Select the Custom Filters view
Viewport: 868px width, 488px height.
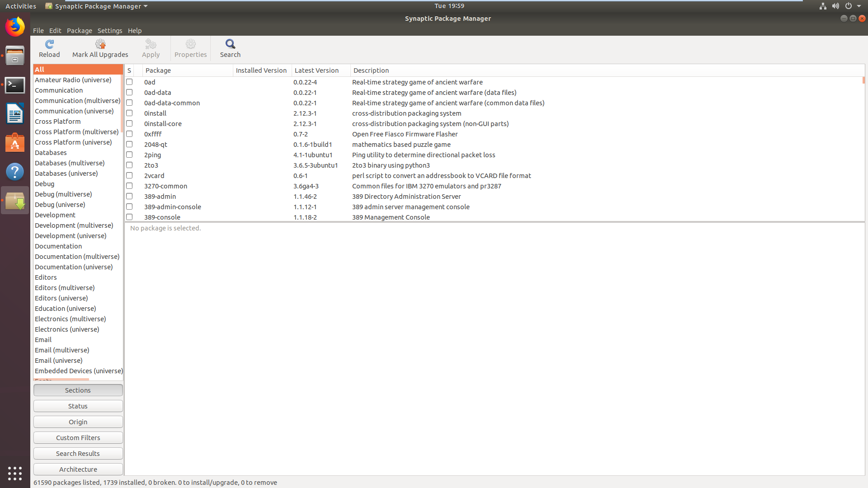(77, 437)
